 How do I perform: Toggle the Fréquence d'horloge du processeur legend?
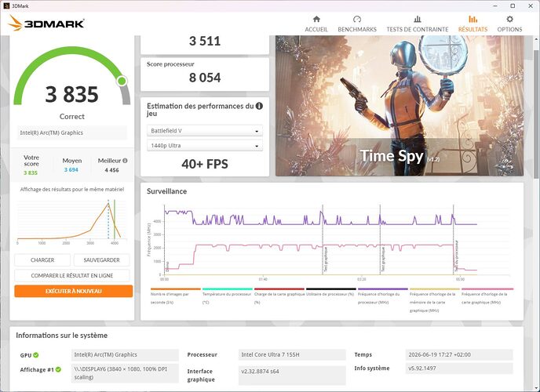382,296
